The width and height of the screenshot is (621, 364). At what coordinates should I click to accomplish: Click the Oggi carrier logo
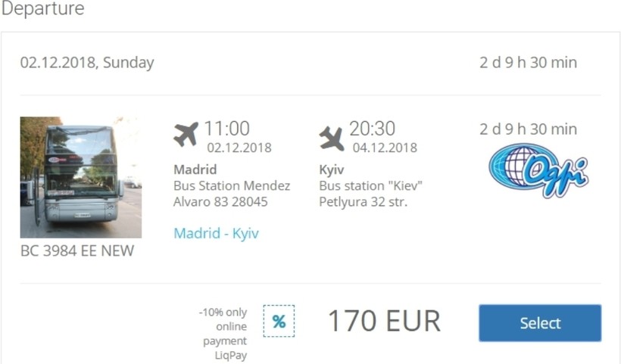pyautogui.click(x=538, y=170)
